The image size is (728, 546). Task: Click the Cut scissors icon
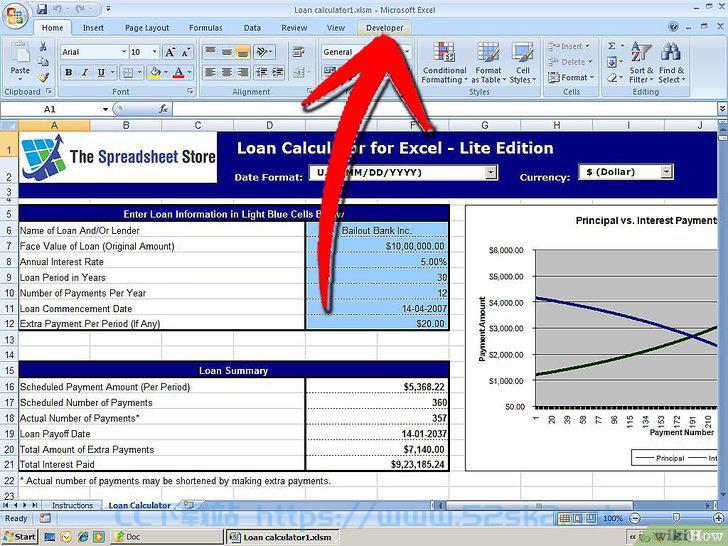click(43, 46)
